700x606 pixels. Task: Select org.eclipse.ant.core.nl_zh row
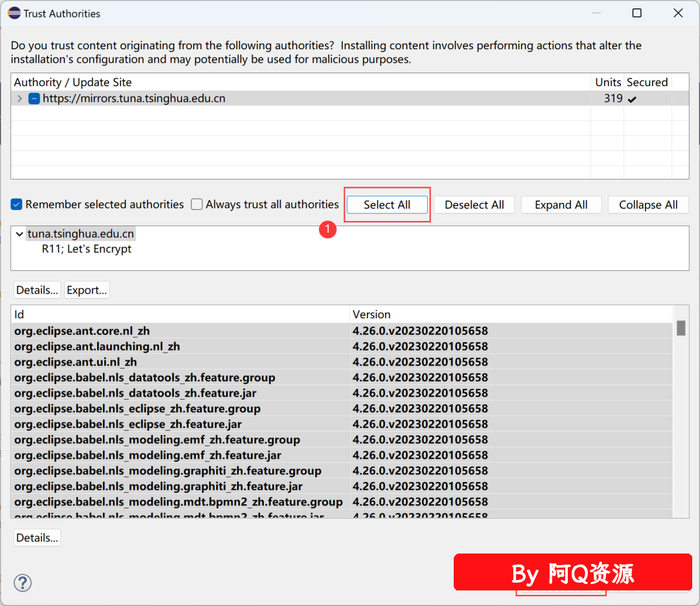pyautogui.click(x=342, y=331)
